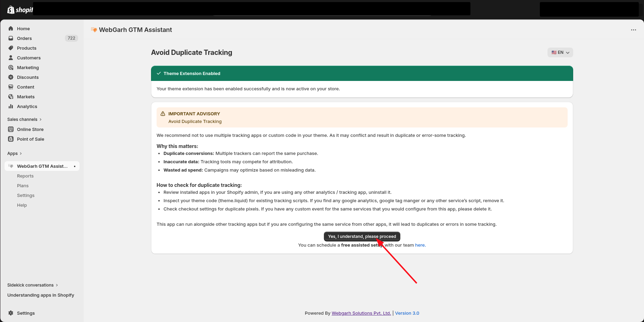Click the Settings gear icon at bottom
This screenshot has width=644, height=322.
11,313
